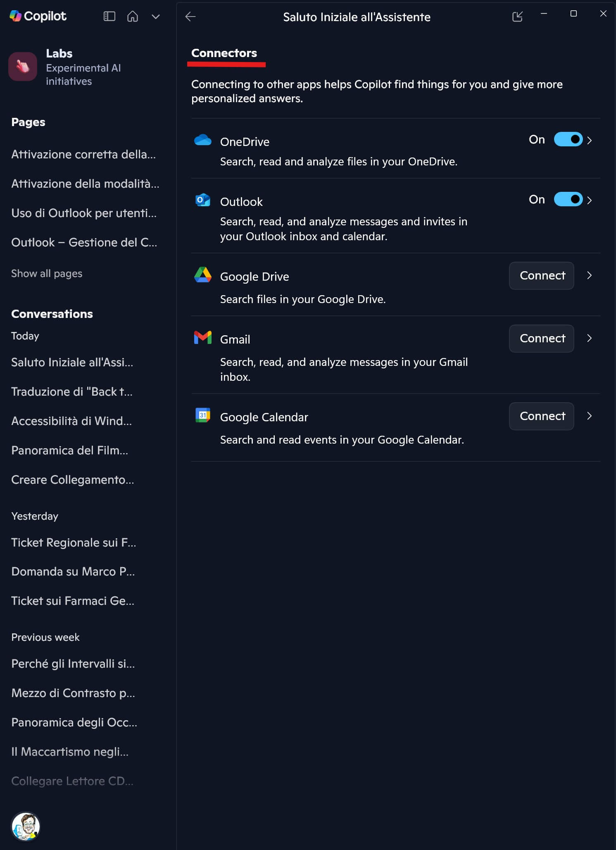Click Show all pages link
Image resolution: width=616 pixels, height=850 pixels.
[x=47, y=274]
